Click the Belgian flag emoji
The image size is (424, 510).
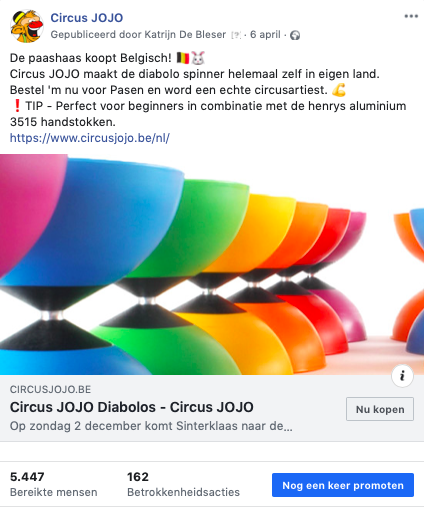(x=183, y=58)
